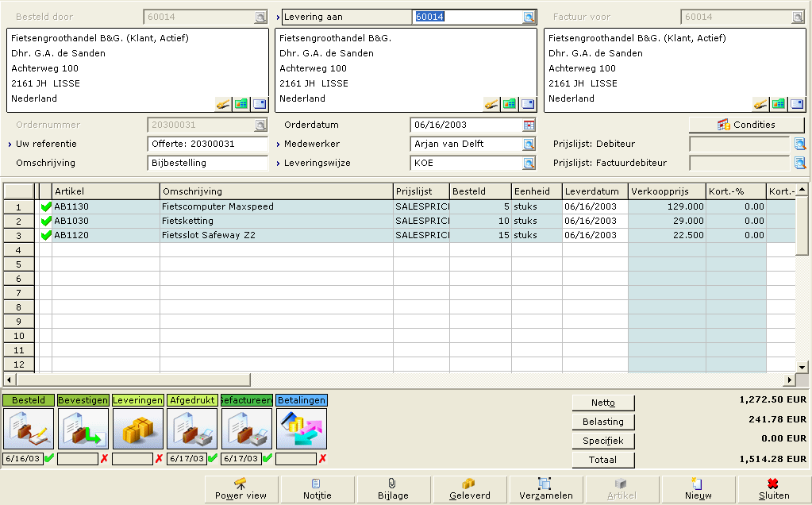Open the Betalingen payments icon
The height and width of the screenshot is (505, 812).
pos(302,429)
